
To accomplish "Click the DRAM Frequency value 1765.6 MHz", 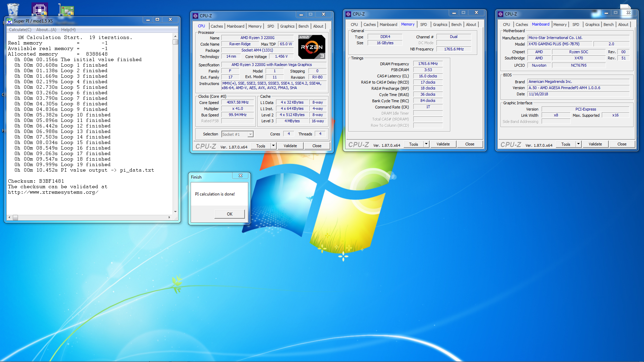I will pos(428,64).
